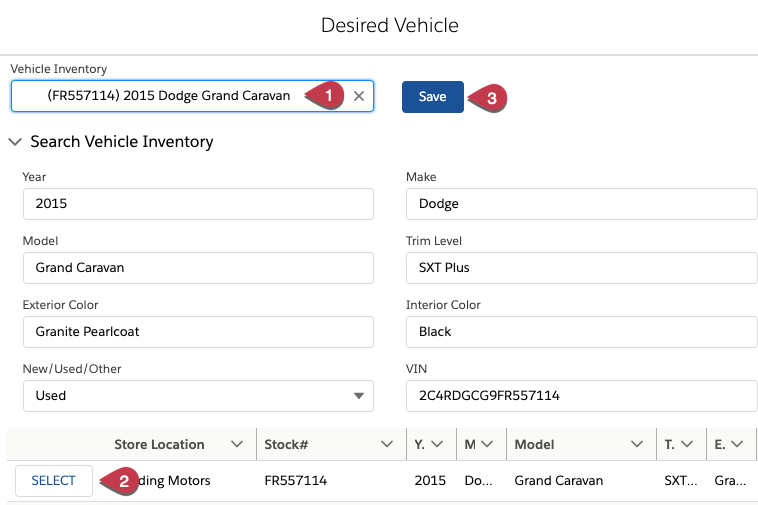
Task: Click the Make field showing Dodge
Action: tap(582, 204)
